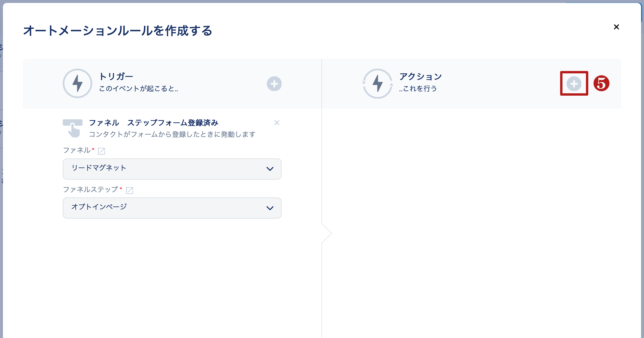
Task: Click the アクション lightning bolt icon
Action: tap(378, 83)
